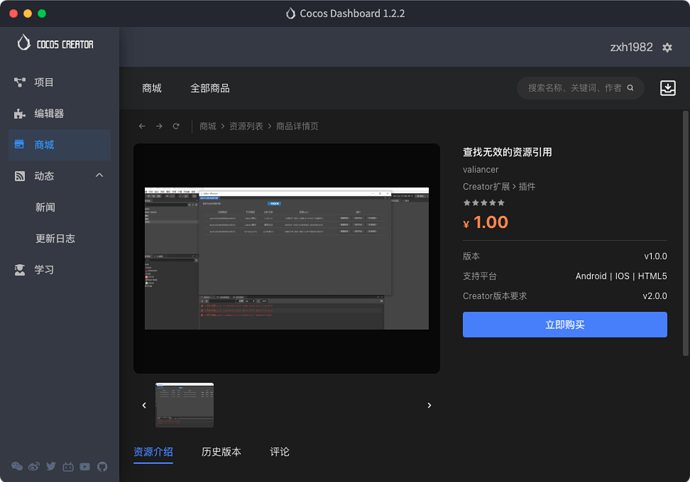Click the macOS green zoom window button
Image resolution: width=690 pixels, height=482 pixels.
42,14
